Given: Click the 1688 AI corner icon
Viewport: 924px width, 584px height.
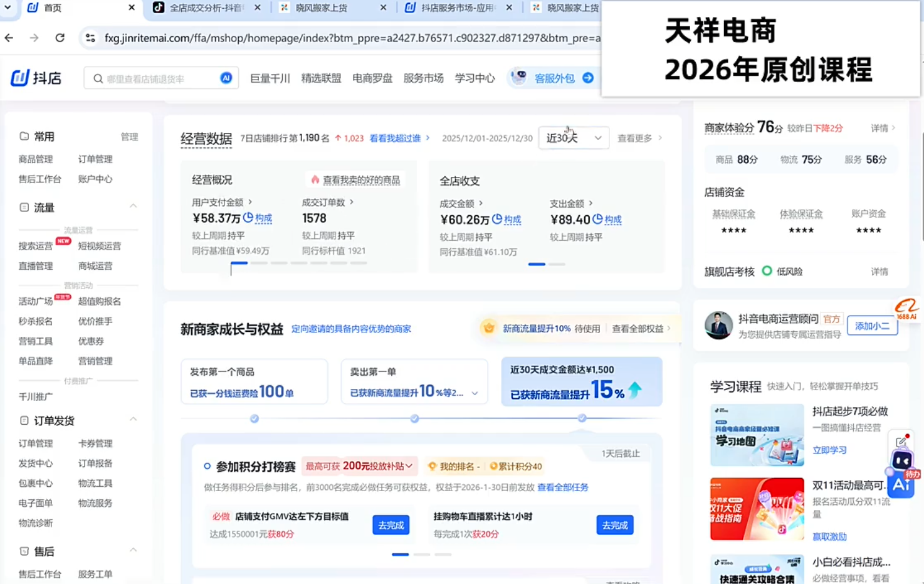Looking at the screenshot, I should [x=906, y=309].
